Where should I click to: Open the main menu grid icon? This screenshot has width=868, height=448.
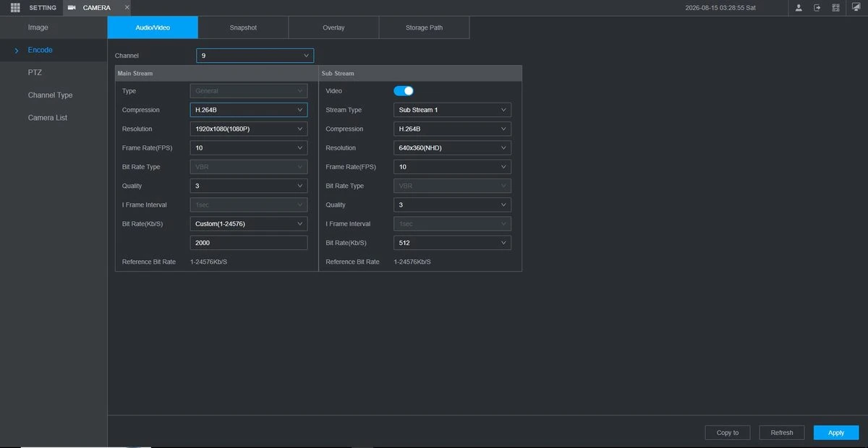coord(14,7)
